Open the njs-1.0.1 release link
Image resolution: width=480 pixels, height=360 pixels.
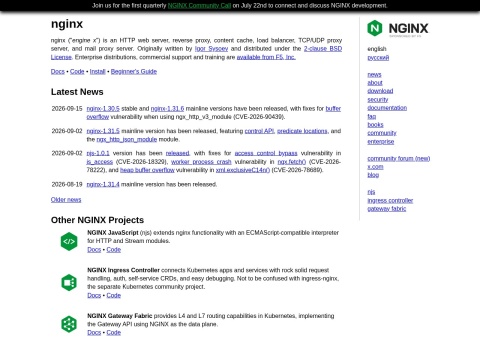[98, 153]
